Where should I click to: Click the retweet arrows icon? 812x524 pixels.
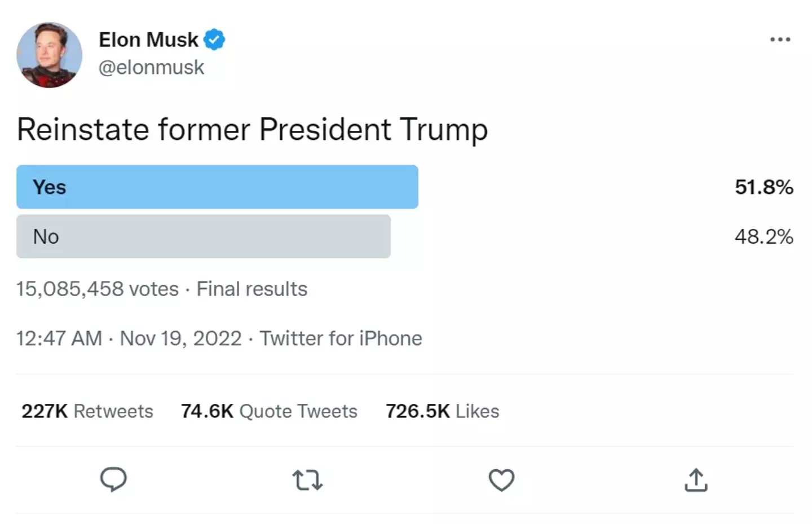pos(307,481)
